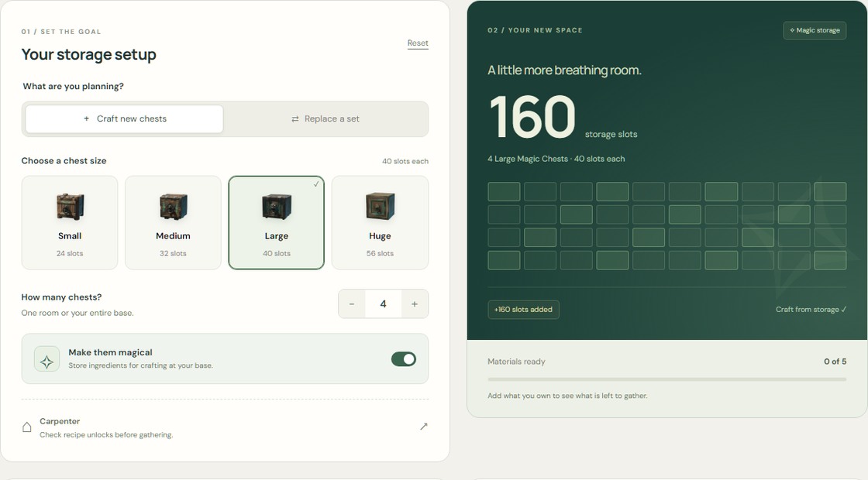Turn off the Make them magical switch
868x480 pixels.
[x=404, y=359]
